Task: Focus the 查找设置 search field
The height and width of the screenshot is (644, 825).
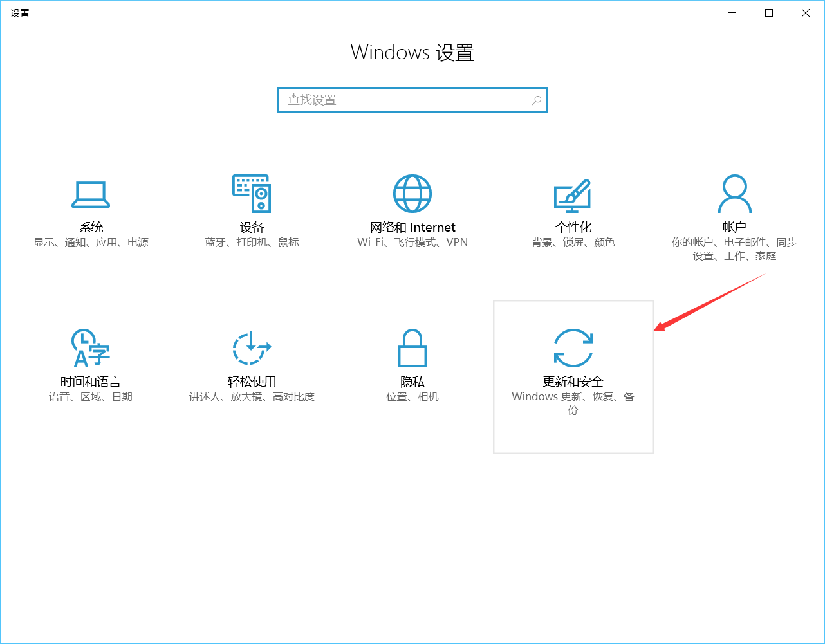Action: tap(412, 100)
